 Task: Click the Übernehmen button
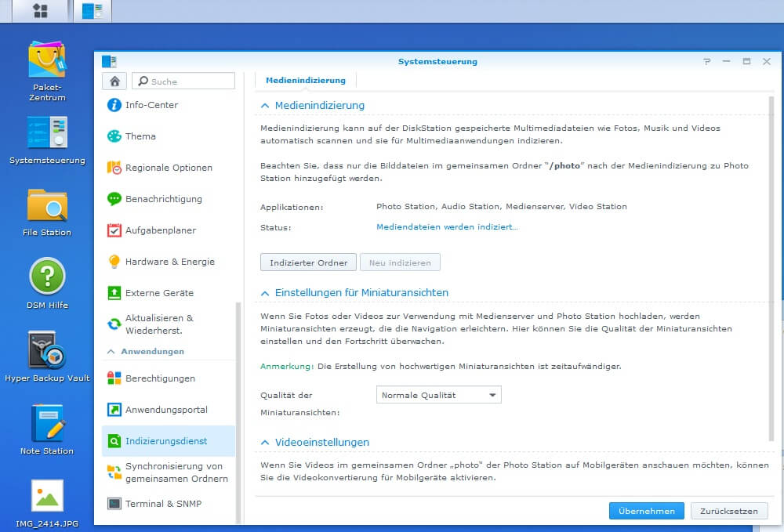click(647, 511)
